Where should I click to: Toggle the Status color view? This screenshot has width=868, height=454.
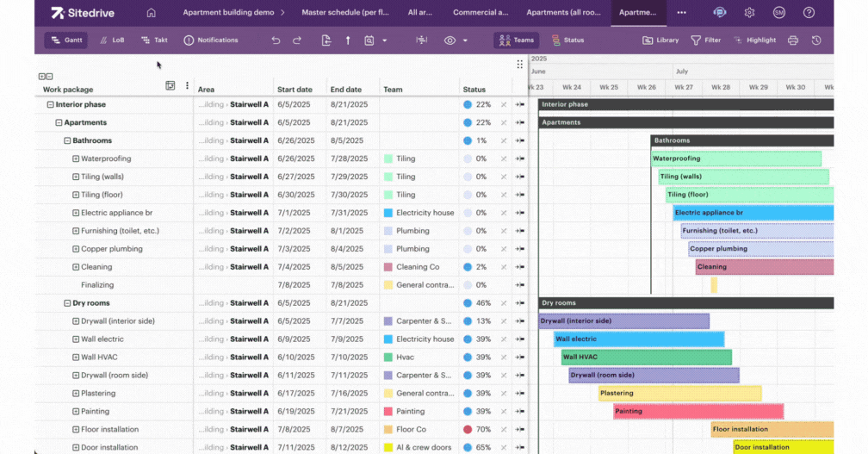pos(568,40)
